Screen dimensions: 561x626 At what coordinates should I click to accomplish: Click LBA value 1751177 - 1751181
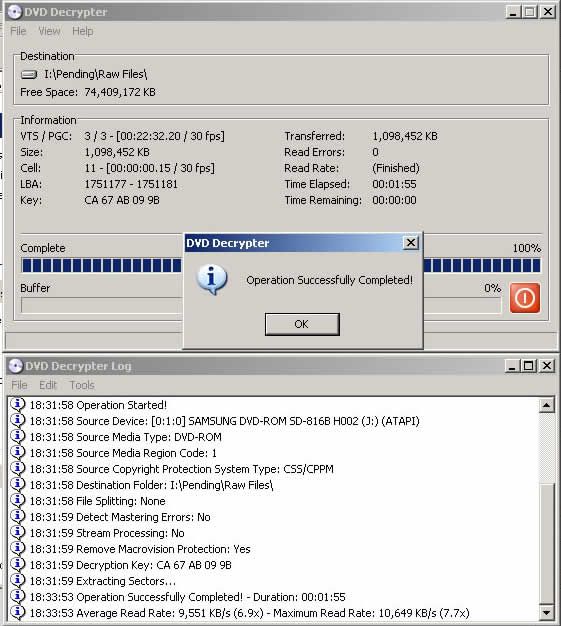tap(131, 184)
